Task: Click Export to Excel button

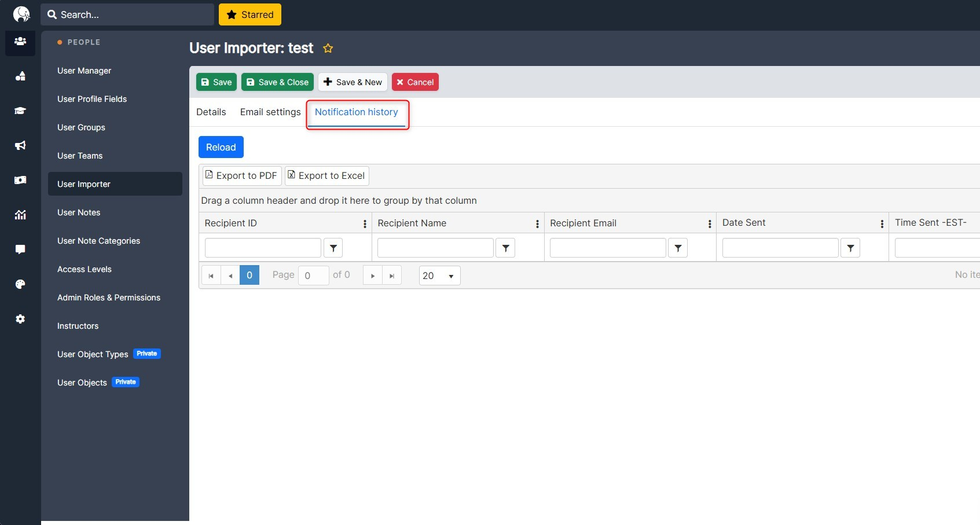Action: (x=327, y=175)
